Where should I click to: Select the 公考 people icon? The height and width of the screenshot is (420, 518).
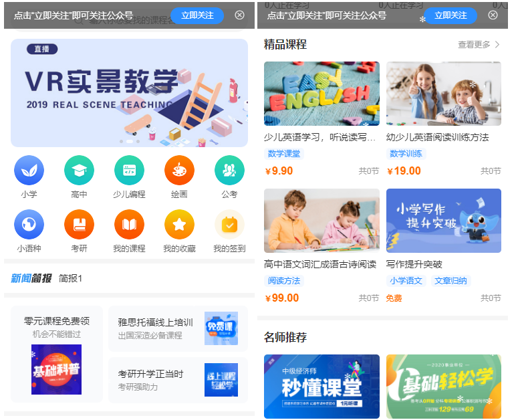point(230,170)
